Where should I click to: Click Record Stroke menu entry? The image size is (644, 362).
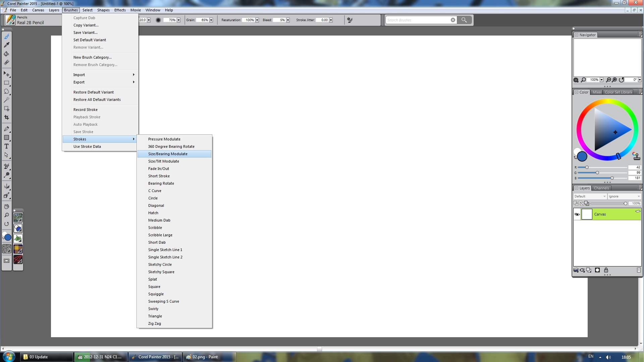86,110
